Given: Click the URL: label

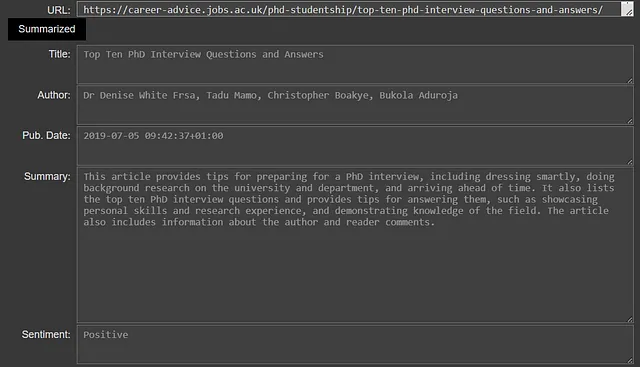Looking at the screenshot, I should (x=59, y=10).
